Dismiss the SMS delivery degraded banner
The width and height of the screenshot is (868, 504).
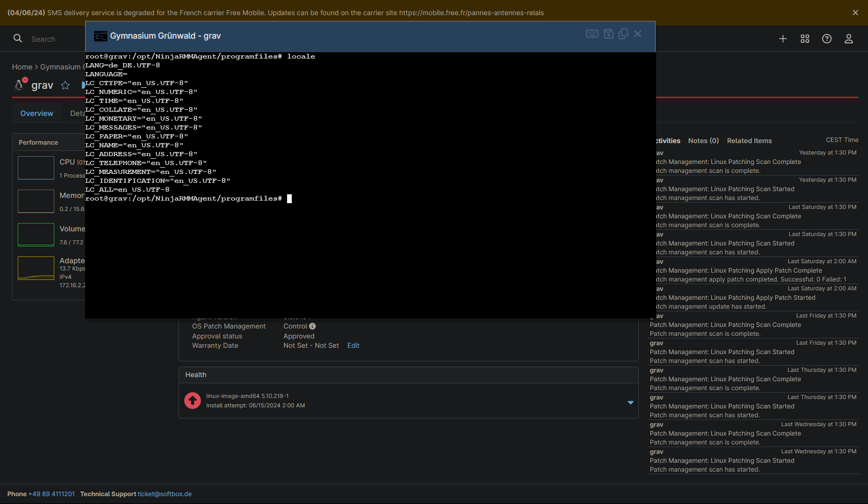pos(855,13)
